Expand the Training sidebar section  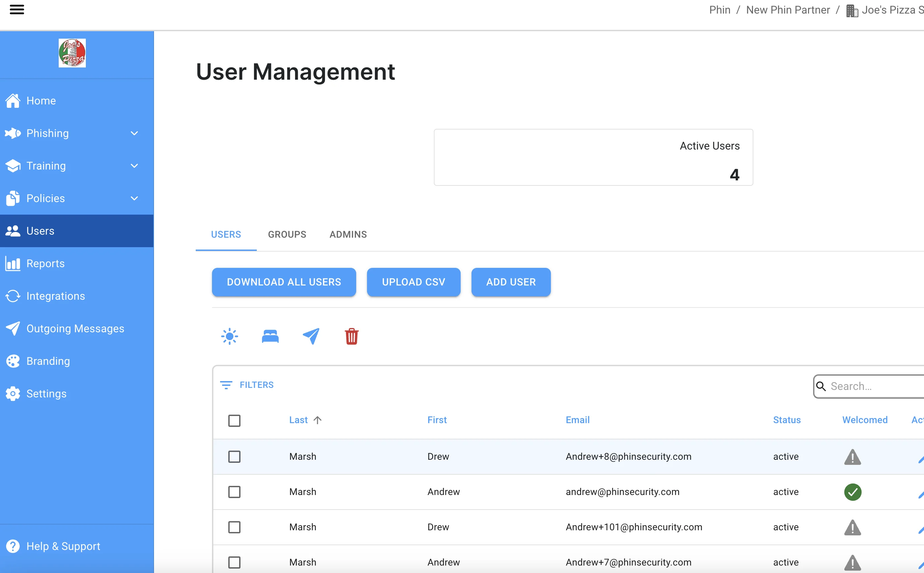pos(134,166)
